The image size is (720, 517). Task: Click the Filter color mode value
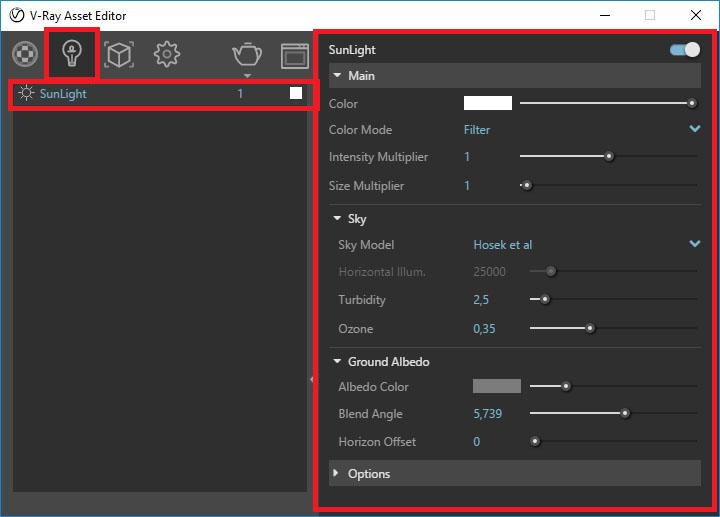click(x=477, y=130)
